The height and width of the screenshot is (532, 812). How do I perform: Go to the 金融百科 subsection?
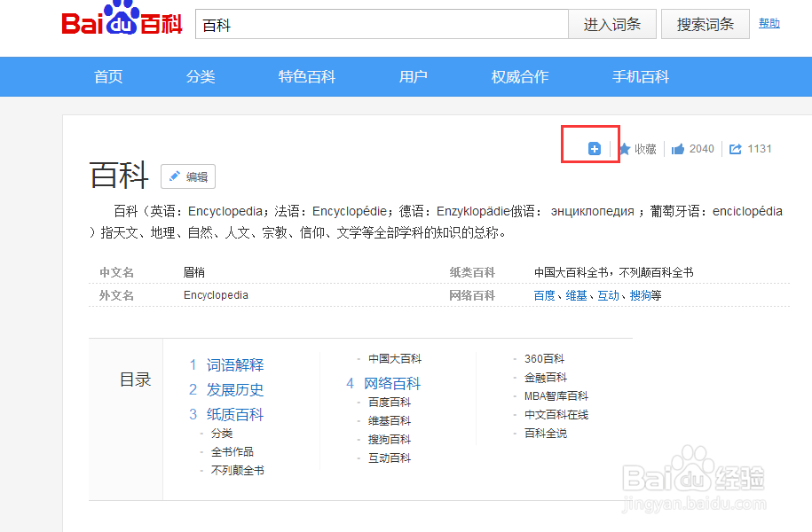tap(545, 377)
